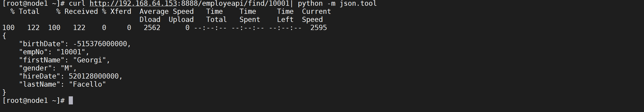Click the opening curly brace of the JSON

(4, 36)
